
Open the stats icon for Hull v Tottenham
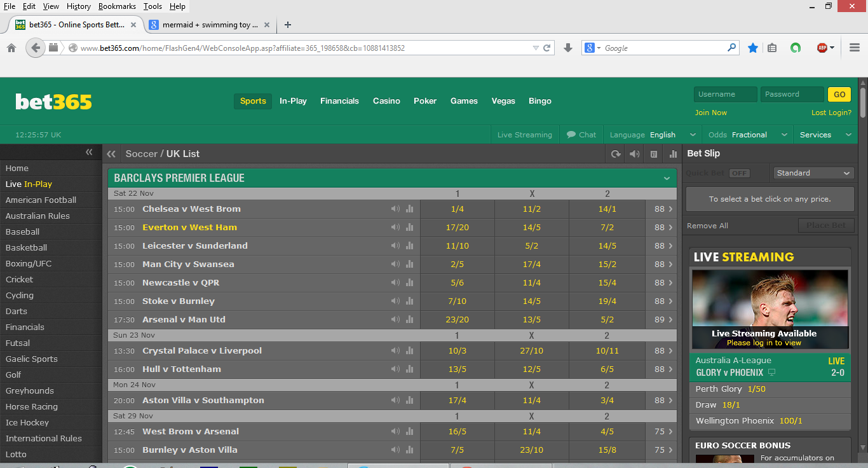(x=409, y=369)
